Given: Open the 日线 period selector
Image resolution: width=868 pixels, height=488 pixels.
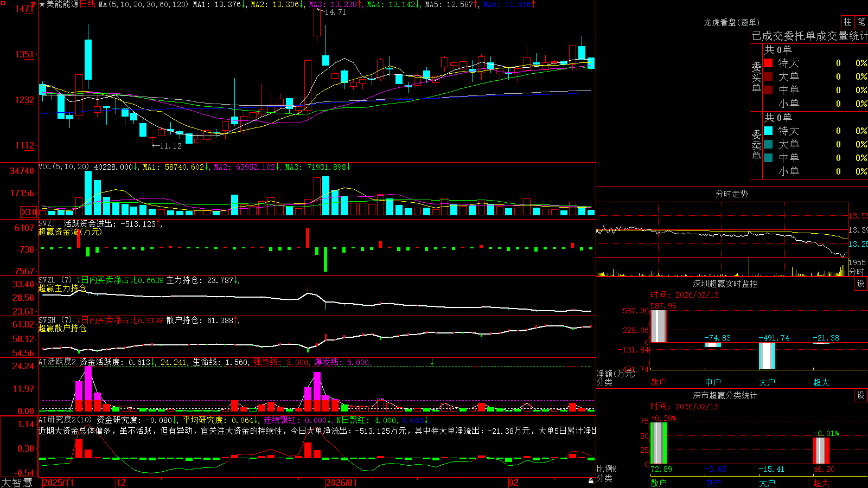Looking at the screenshot, I should pos(87,4).
